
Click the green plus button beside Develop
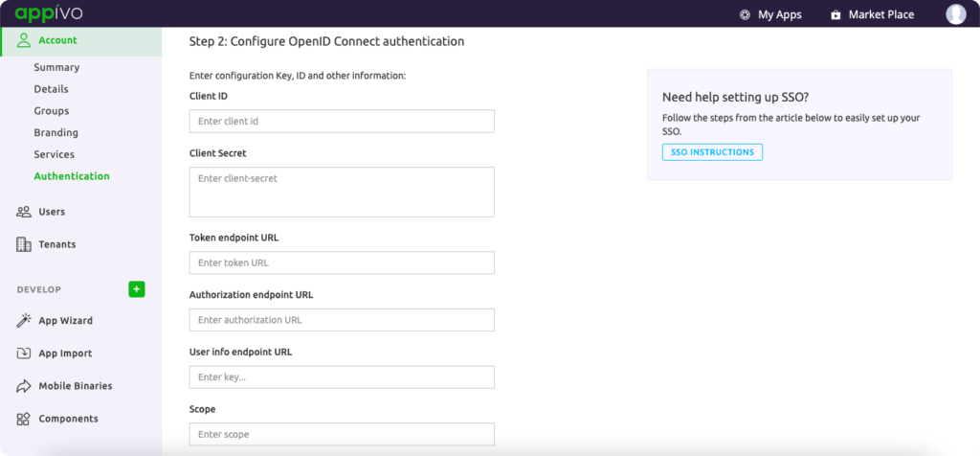(x=137, y=289)
